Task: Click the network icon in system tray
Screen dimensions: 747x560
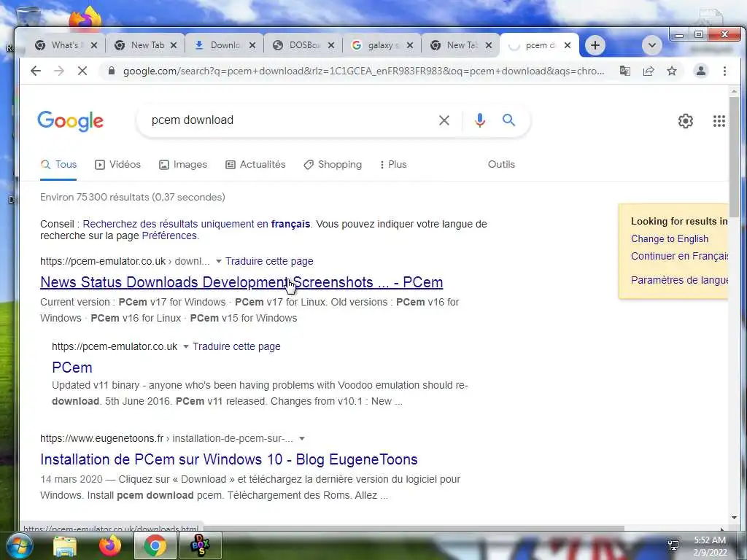Action: coord(673,545)
